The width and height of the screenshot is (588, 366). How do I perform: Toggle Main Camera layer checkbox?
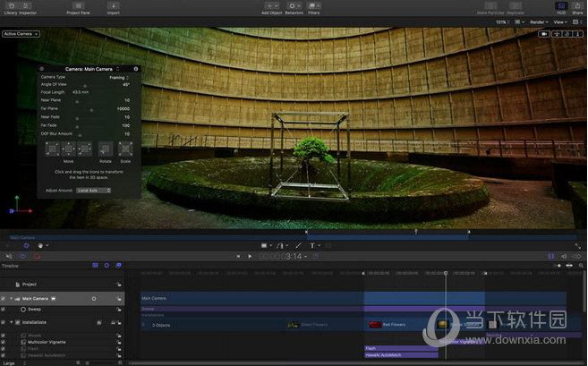coord(3,299)
